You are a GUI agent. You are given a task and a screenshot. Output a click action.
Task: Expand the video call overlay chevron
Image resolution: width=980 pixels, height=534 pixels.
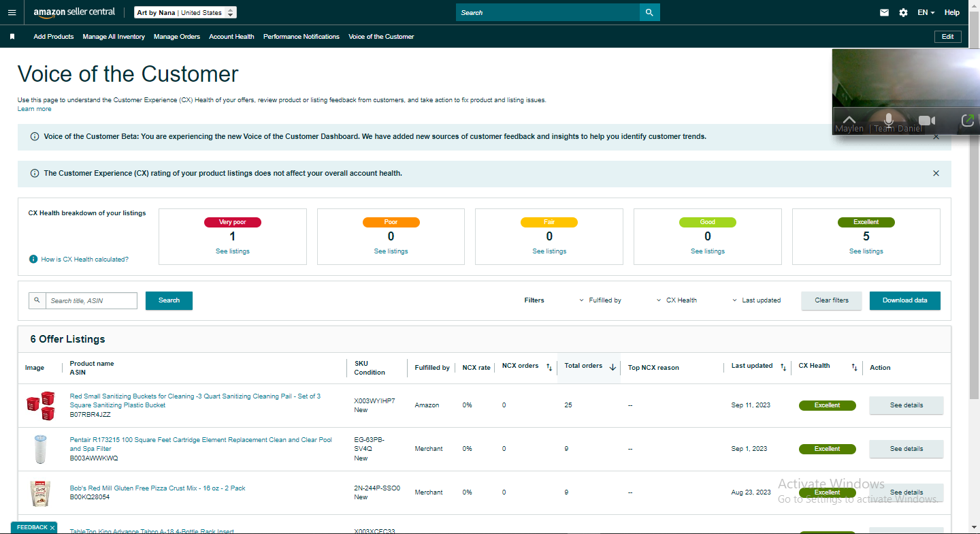click(x=849, y=120)
